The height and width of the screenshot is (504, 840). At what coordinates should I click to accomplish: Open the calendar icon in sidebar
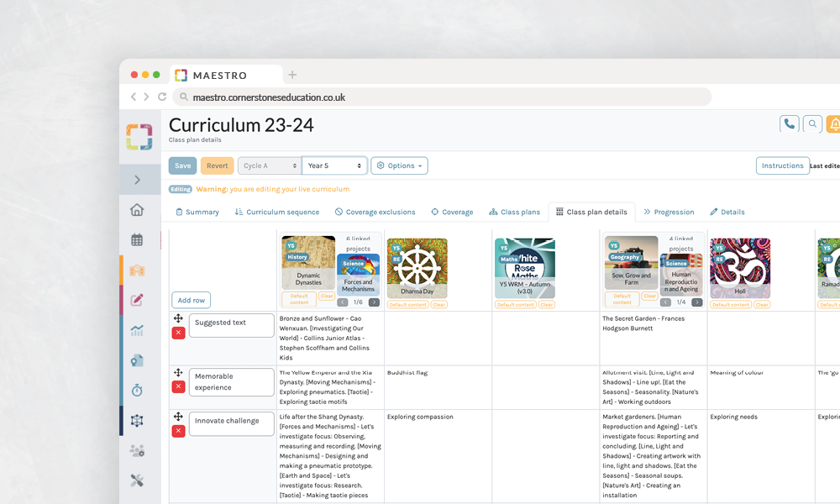pos(137,240)
